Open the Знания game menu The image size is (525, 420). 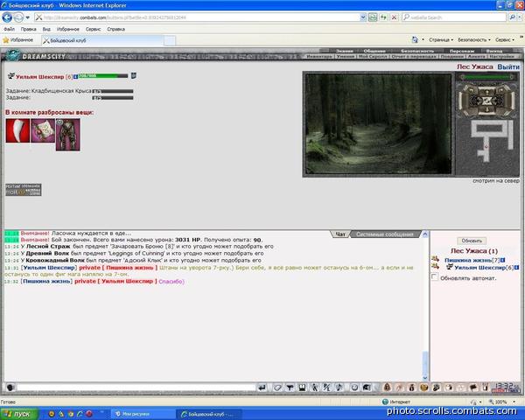pyautogui.click(x=344, y=51)
